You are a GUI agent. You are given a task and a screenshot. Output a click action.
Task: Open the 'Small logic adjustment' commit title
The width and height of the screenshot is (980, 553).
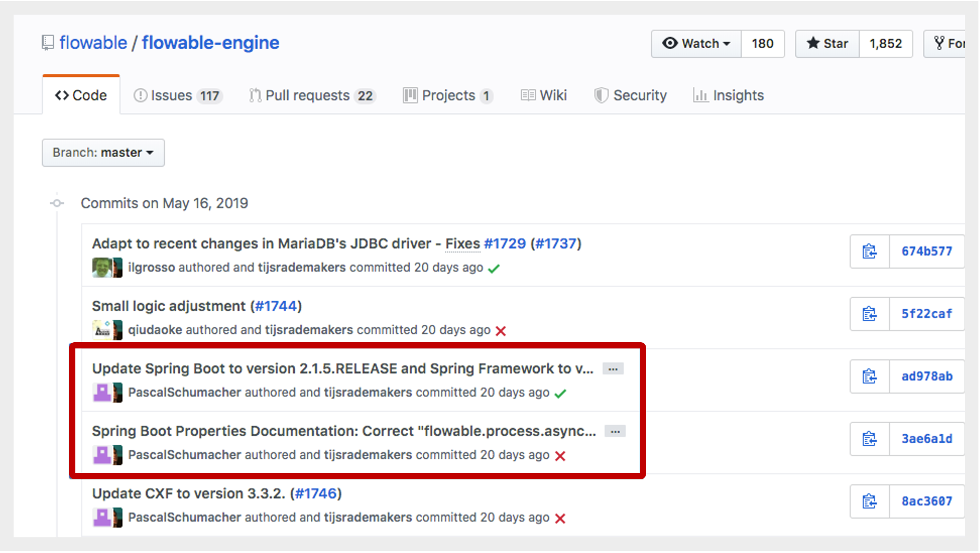coord(168,306)
